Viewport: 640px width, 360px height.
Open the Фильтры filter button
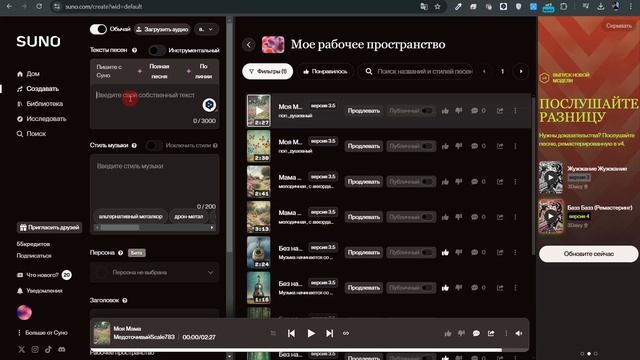[267, 71]
